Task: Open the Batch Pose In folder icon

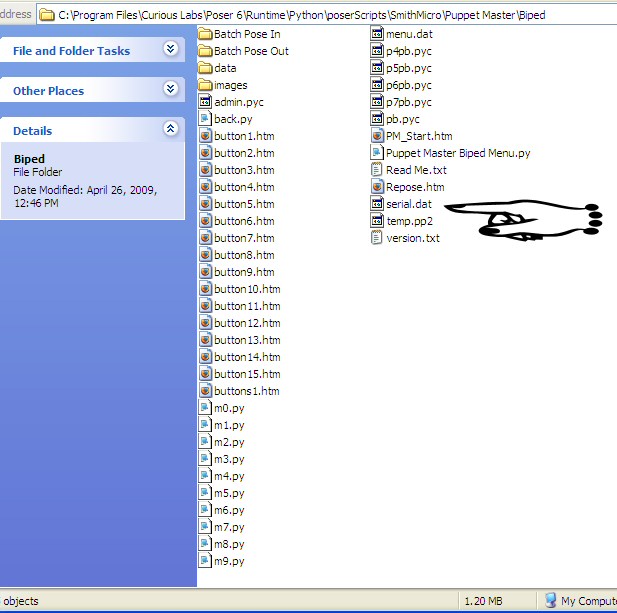Action: tap(205, 34)
